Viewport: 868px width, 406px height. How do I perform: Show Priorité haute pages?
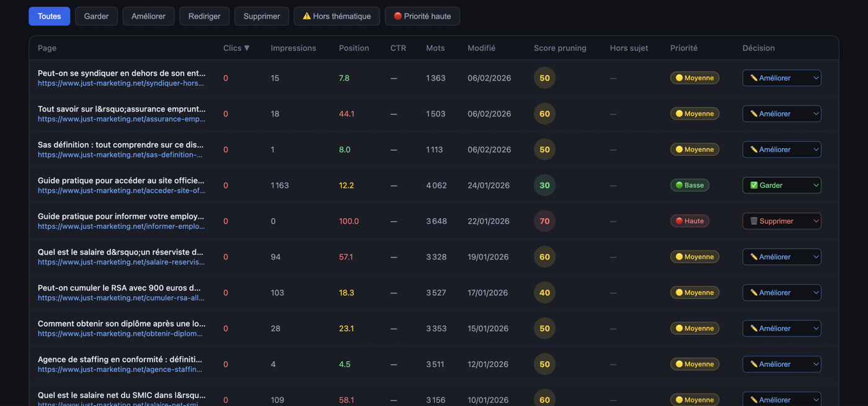click(422, 16)
